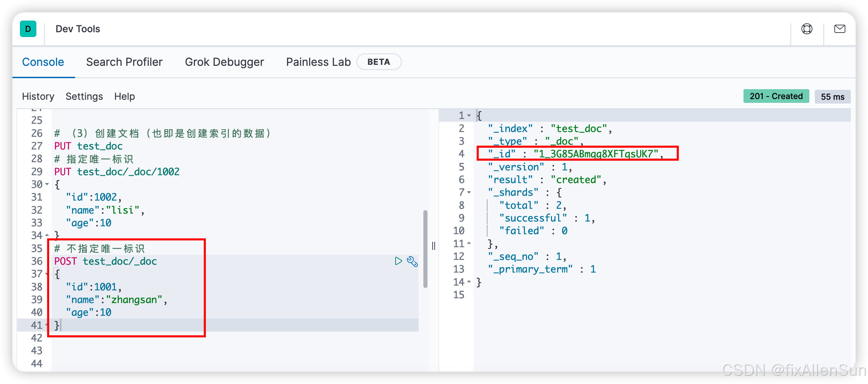
Task: Click the 201 - Created status badge
Action: point(776,96)
